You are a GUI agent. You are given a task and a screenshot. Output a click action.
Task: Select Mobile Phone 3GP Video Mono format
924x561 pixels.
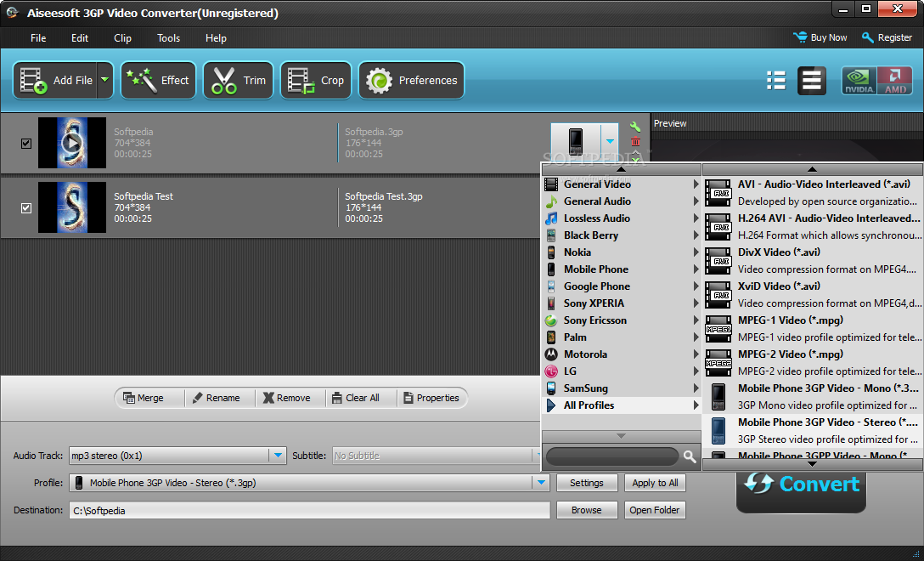[x=813, y=397]
